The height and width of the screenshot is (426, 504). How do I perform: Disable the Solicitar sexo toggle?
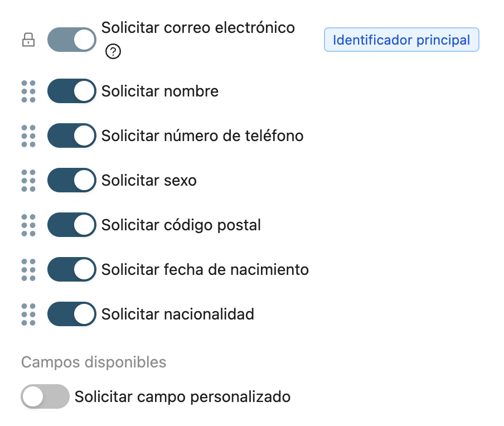click(72, 180)
